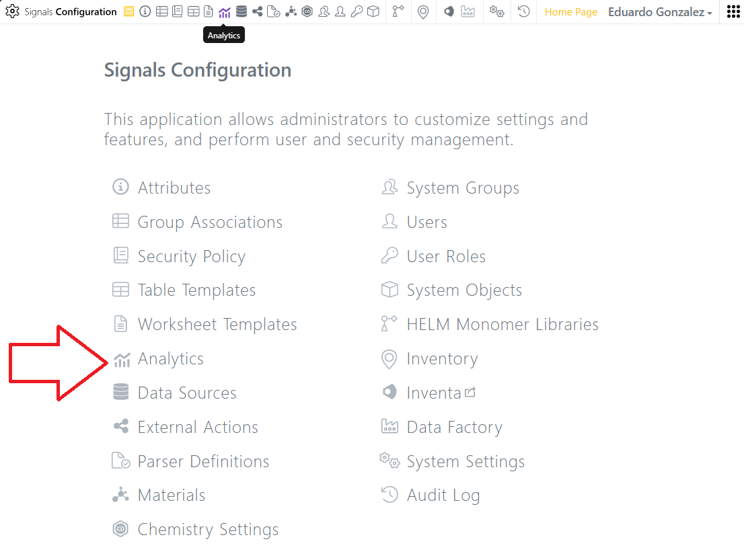
Task: Select the System Settings gears toolbar icon
Action: (x=496, y=11)
